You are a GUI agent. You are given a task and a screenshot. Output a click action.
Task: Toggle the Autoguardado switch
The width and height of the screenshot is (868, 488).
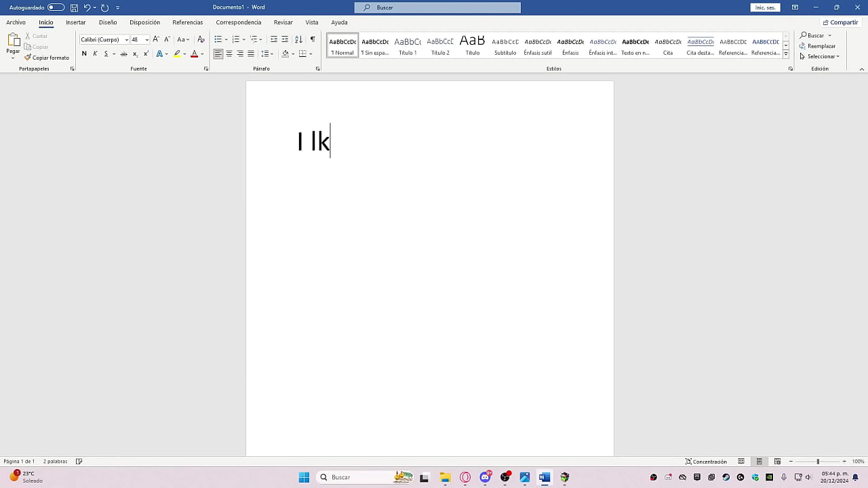coord(56,7)
